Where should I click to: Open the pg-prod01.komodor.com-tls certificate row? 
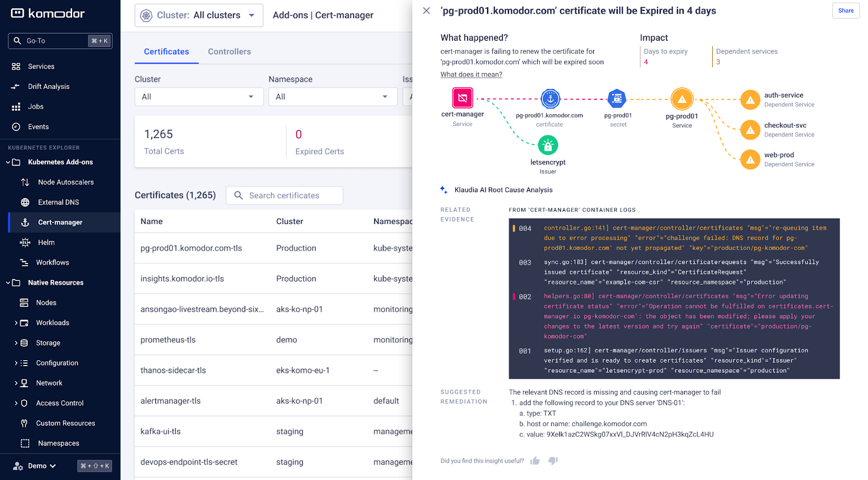click(x=273, y=248)
